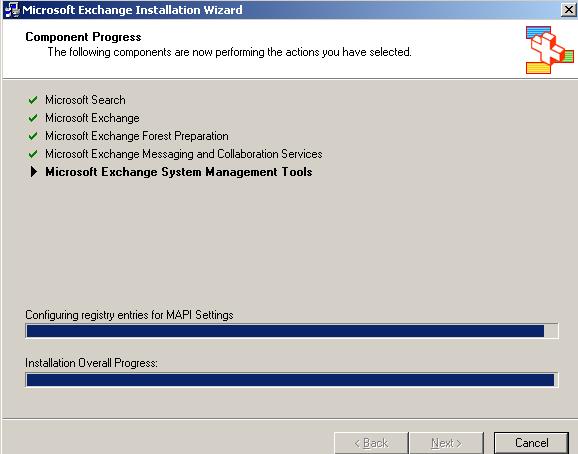The image size is (578, 454).
Task: Close the Installation Wizard window
Action: point(568,10)
